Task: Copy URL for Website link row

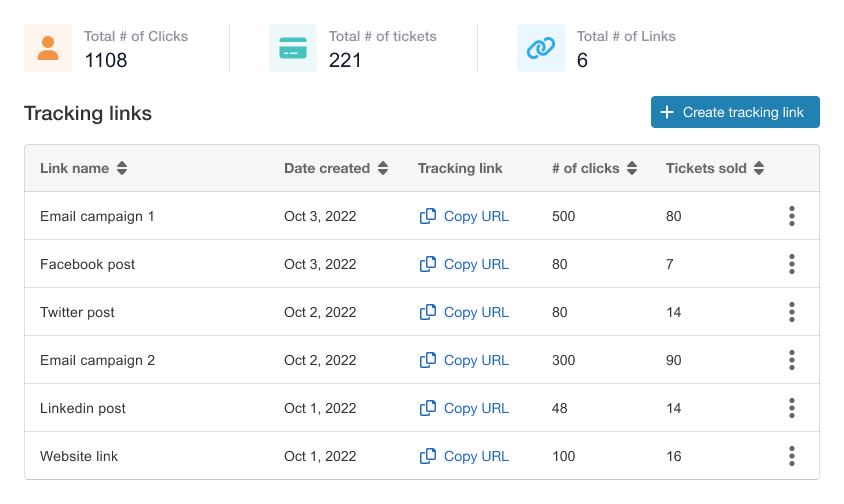Action: [464, 456]
